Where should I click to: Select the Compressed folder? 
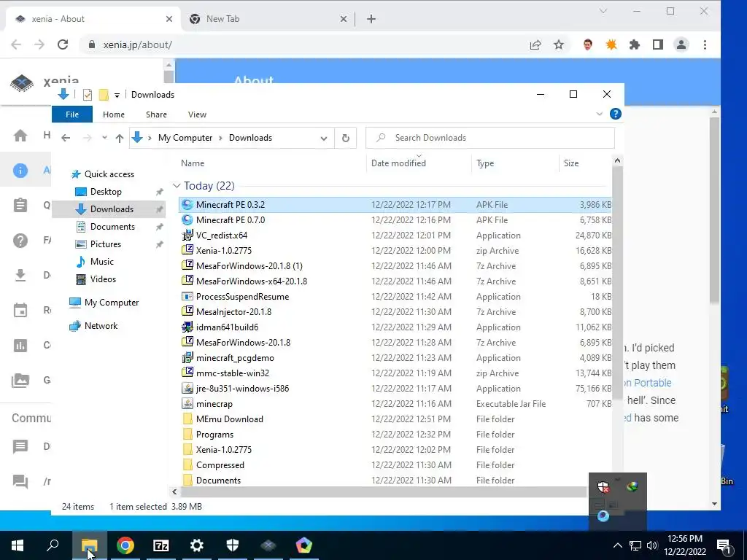pos(220,464)
